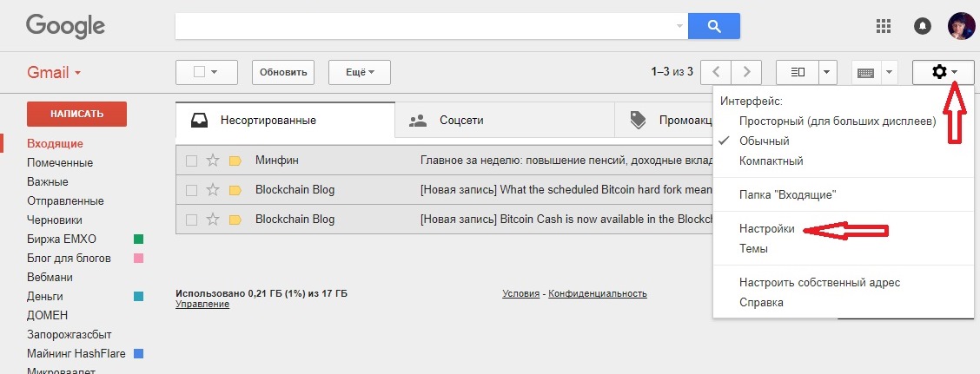Open the Черновики folder

(x=55, y=220)
